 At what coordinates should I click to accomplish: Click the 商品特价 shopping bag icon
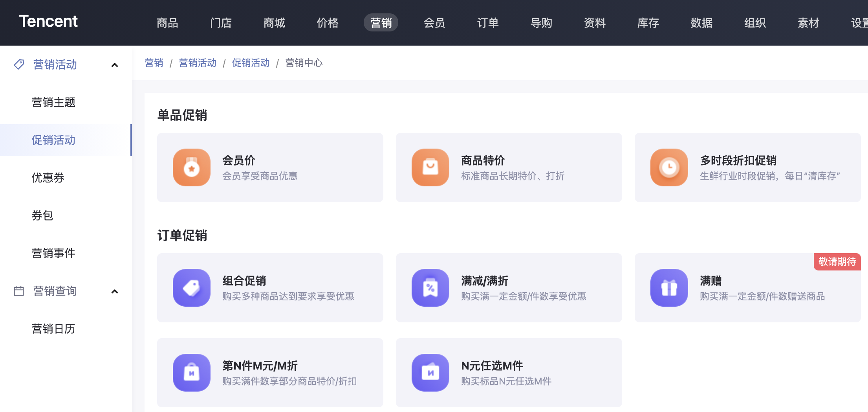pos(430,167)
